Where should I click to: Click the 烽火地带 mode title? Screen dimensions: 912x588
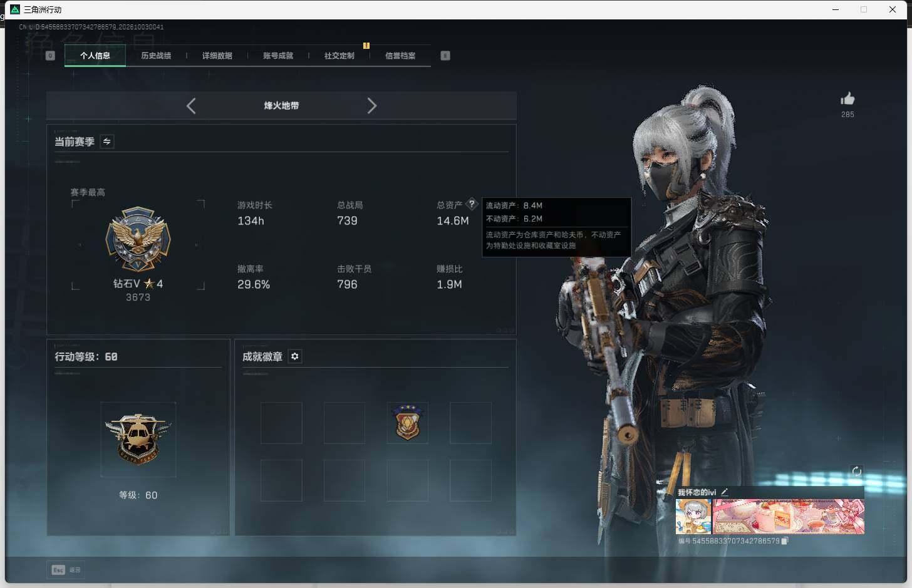[281, 106]
